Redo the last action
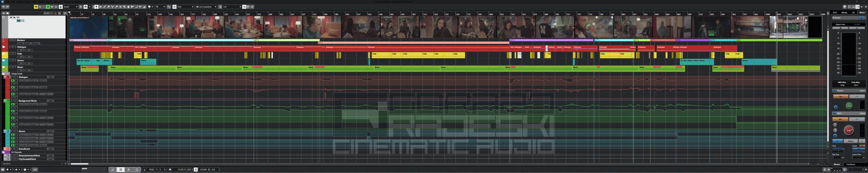Image resolution: width=868 pixels, height=173 pixels. [7, 7]
